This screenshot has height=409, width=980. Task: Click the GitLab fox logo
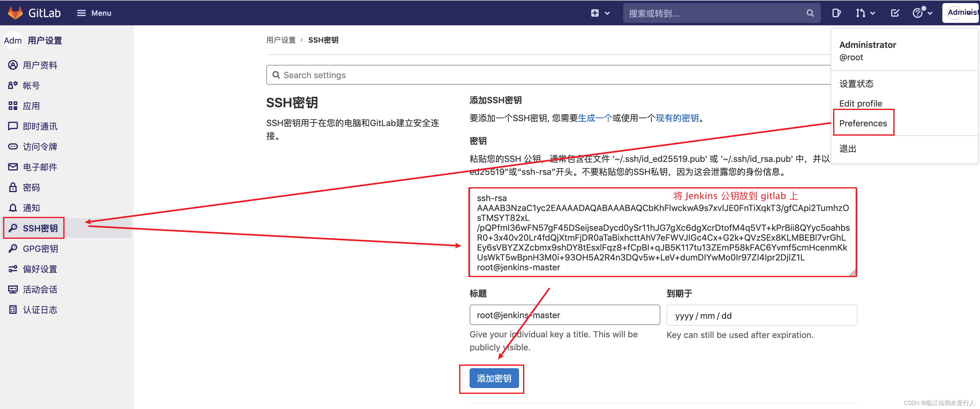15,13
